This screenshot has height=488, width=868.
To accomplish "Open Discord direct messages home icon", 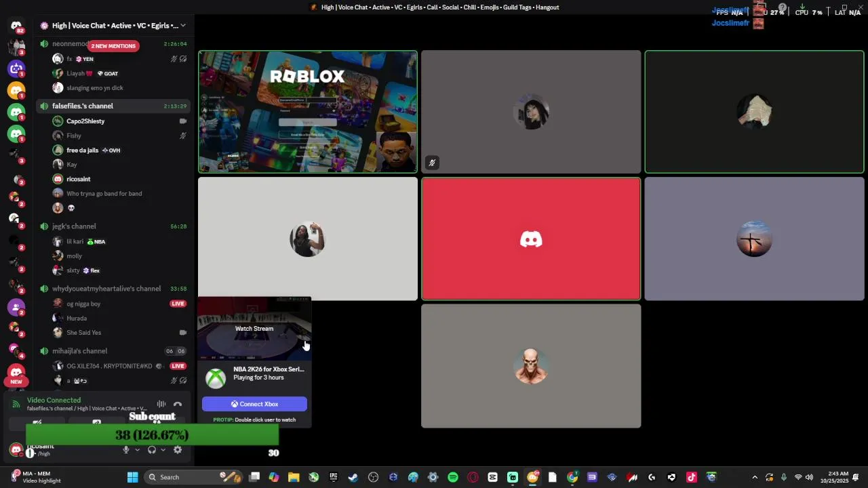I will 16,26.
